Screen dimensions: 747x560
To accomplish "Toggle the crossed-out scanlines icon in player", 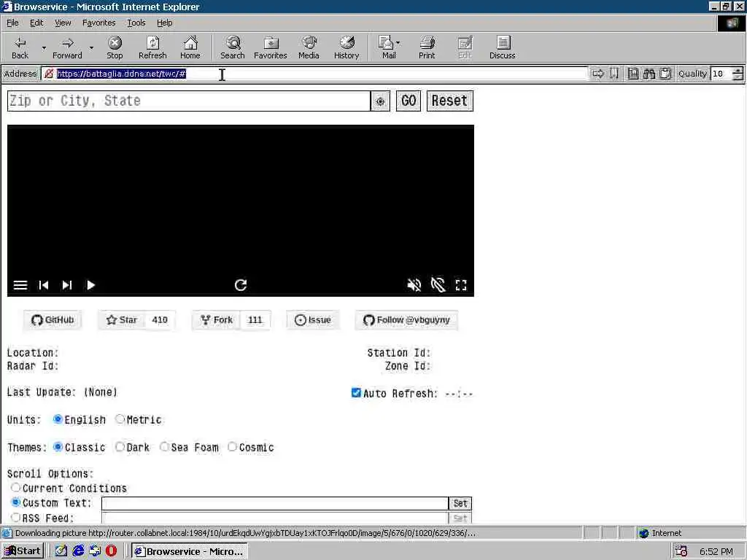I will tap(438, 285).
